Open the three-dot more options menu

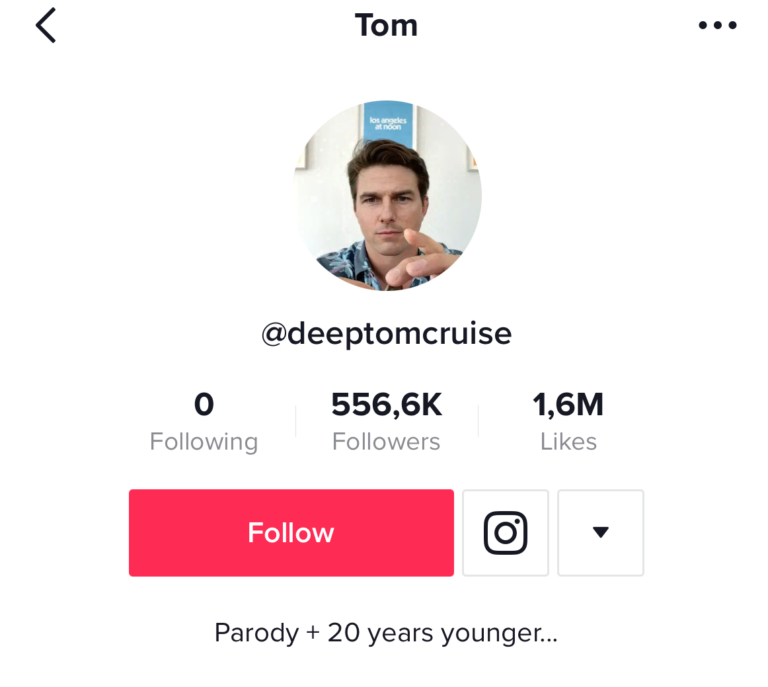(717, 26)
